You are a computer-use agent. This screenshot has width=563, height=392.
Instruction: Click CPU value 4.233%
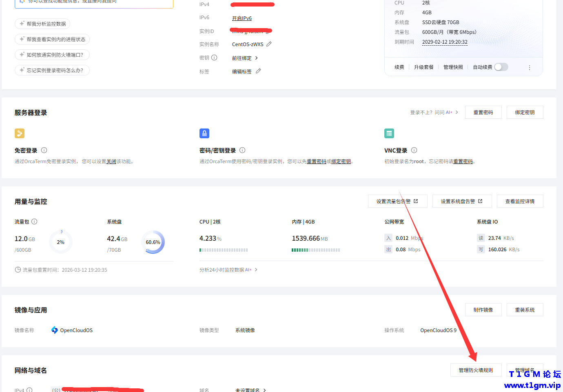[x=211, y=238]
